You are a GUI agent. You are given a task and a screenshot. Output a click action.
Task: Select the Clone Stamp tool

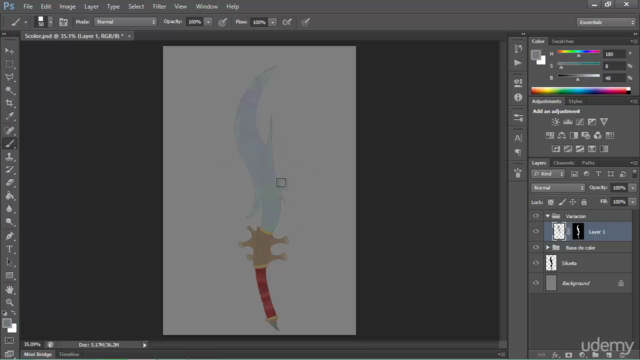(9, 157)
